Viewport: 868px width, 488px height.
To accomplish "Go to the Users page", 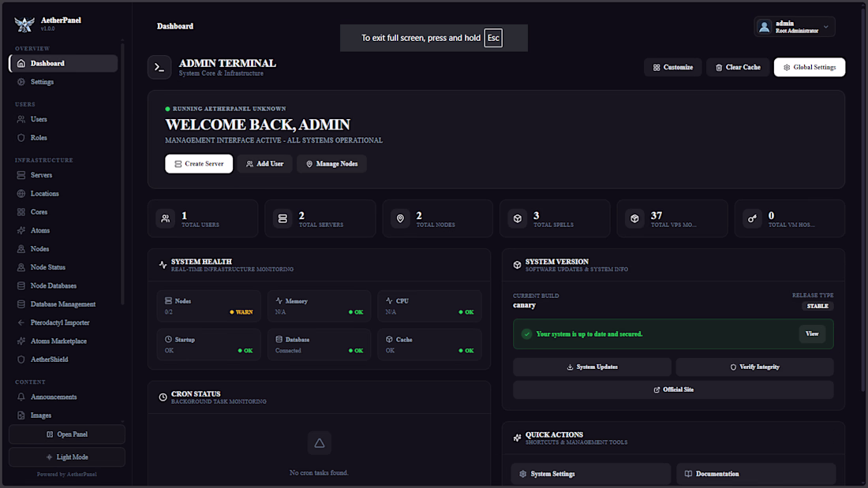I will tap(63, 119).
